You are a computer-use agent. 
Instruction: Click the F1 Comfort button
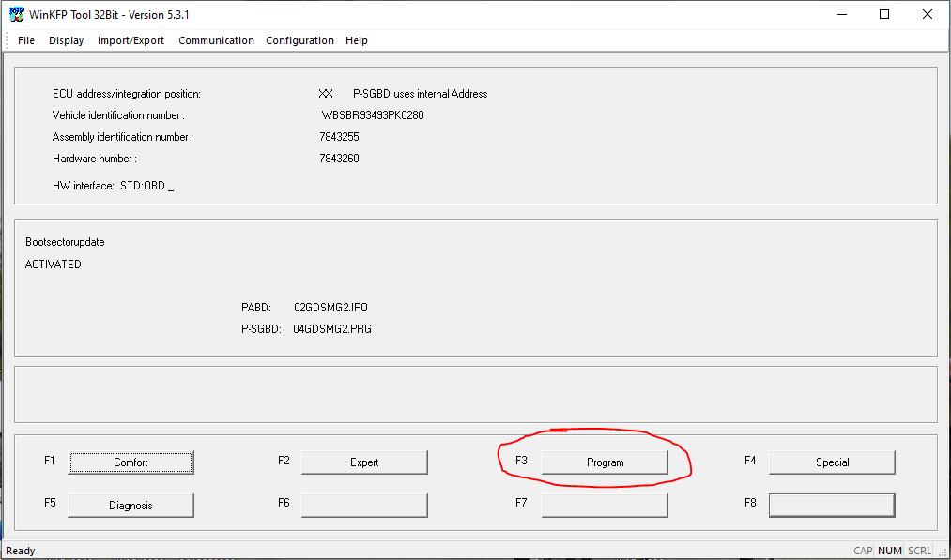coord(130,462)
